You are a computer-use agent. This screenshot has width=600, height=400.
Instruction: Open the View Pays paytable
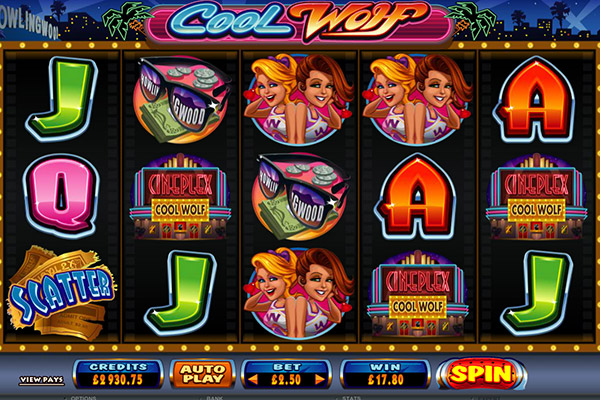tap(42, 380)
